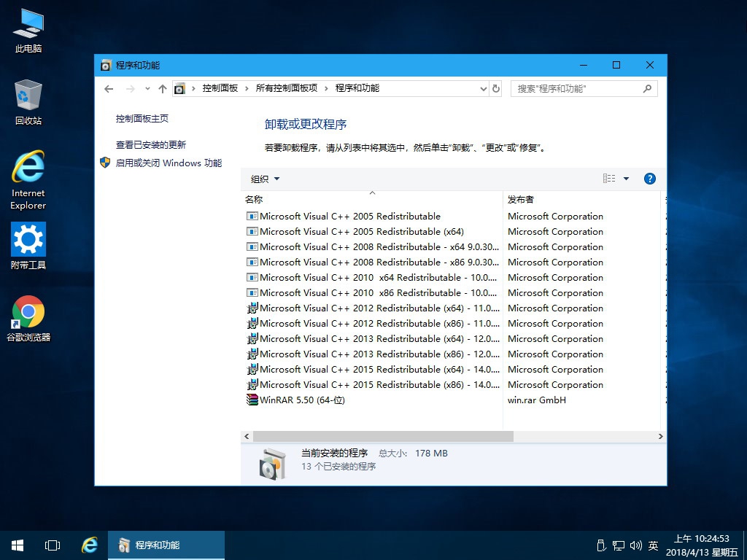747x560 pixels.
Task: Expand the recent locations dropdown arrow
Action: pyautogui.click(x=147, y=88)
